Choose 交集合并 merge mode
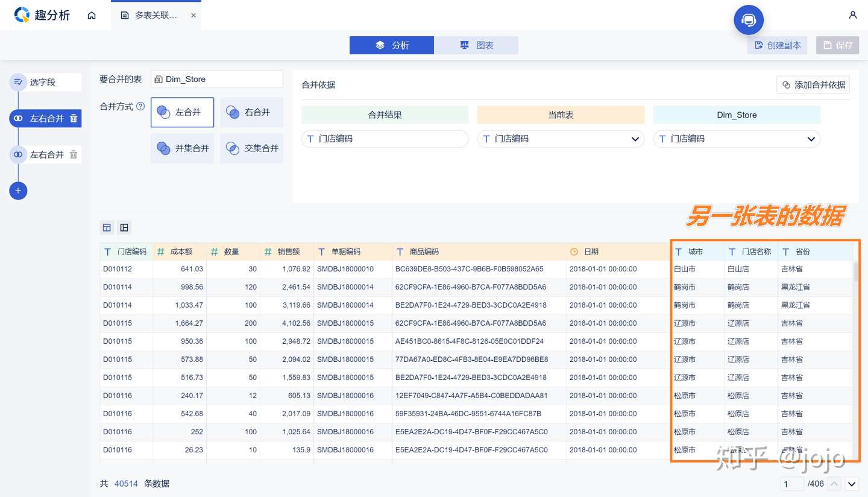 (251, 148)
